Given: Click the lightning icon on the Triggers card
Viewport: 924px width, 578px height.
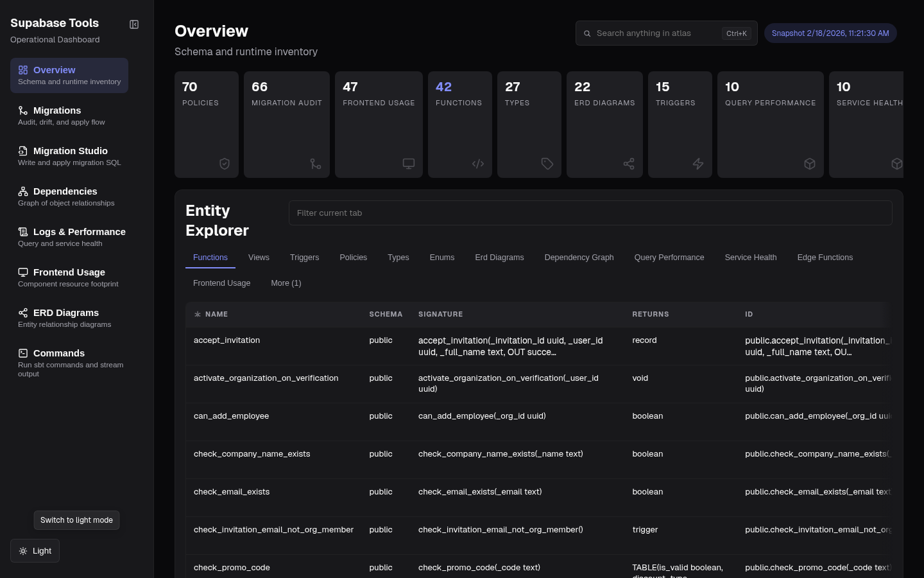Looking at the screenshot, I should click(698, 164).
